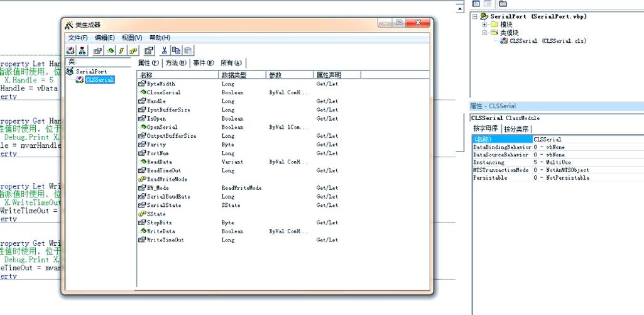Click the Copy toolbar icon

point(176,50)
